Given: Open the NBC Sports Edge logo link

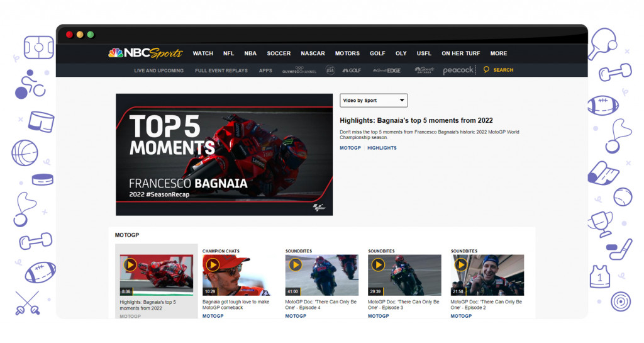Looking at the screenshot, I should click(387, 70).
